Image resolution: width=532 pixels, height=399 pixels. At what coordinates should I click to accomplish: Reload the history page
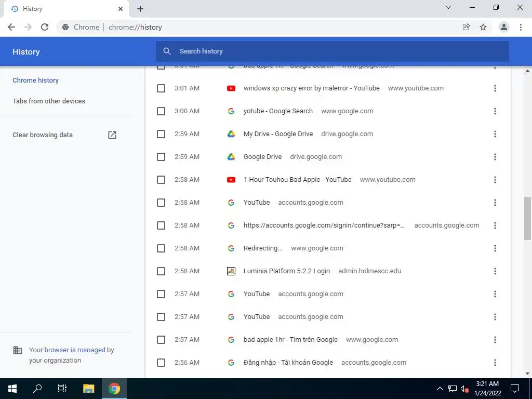coord(45,27)
